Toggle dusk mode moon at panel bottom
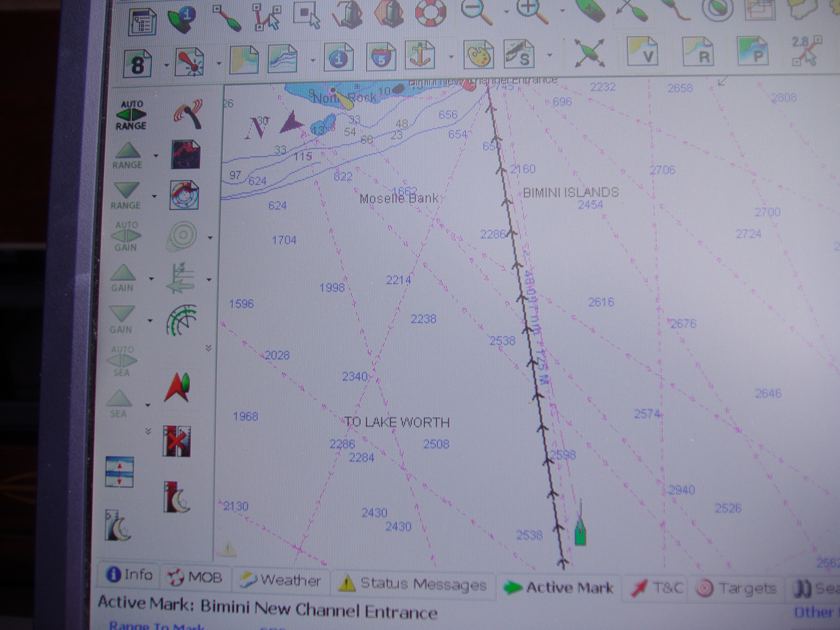The width and height of the screenshot is (840, 630). (118, 525)
